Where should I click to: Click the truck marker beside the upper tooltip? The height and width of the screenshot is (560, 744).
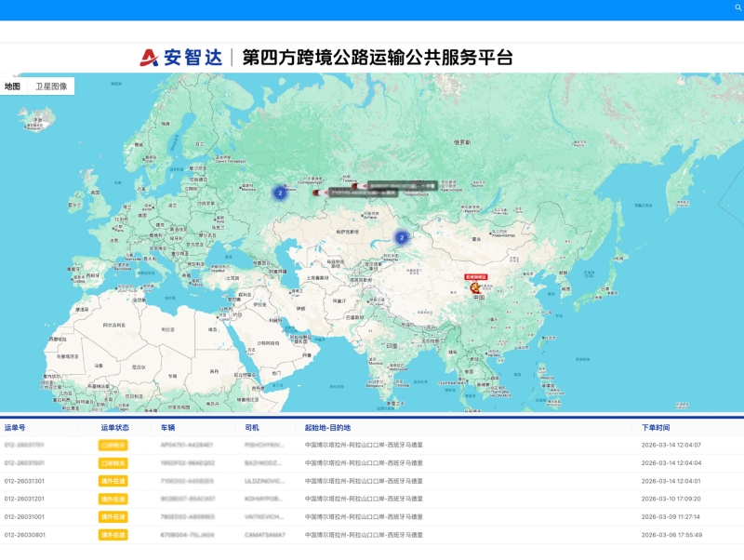point(360,186)
